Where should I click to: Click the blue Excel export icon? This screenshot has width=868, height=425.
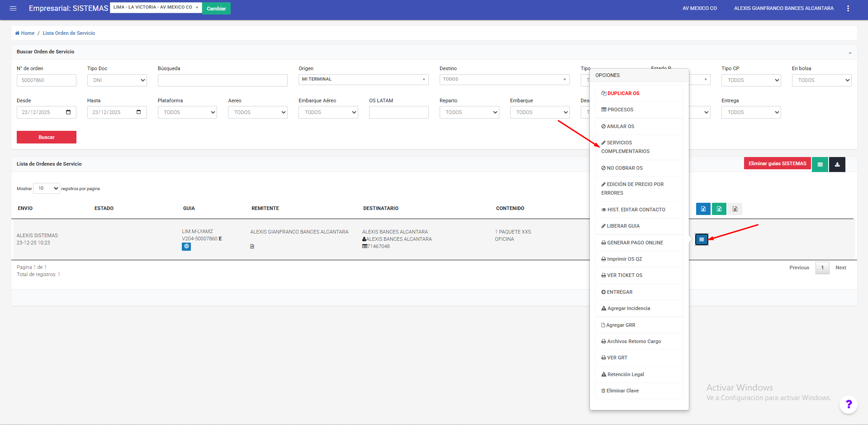703,209
